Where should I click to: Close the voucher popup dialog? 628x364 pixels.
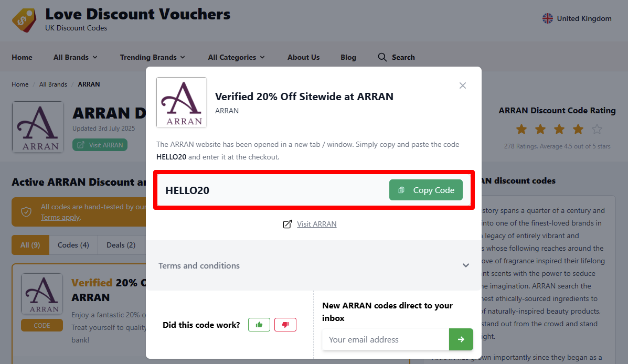(463, 85)
